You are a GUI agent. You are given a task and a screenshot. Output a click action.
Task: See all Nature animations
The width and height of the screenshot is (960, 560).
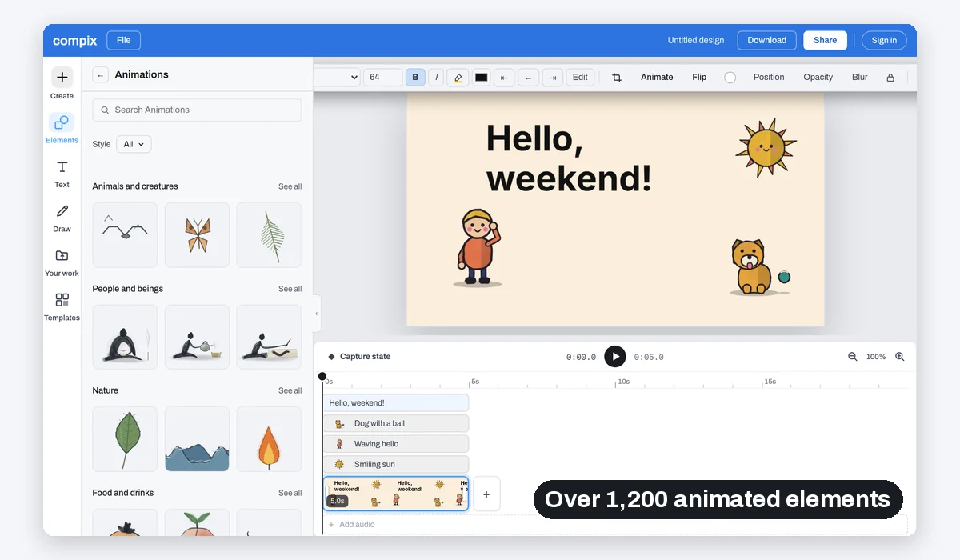click(290, 390)
